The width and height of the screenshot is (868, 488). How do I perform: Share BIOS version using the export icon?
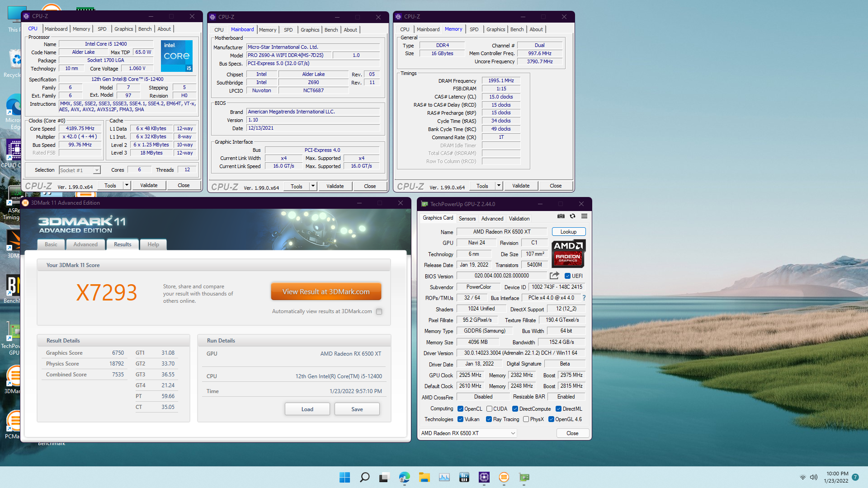point(555,276)
